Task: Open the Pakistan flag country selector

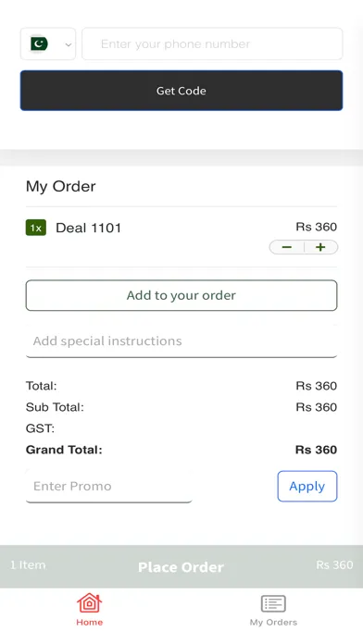Action: click(x=48, y=43)
